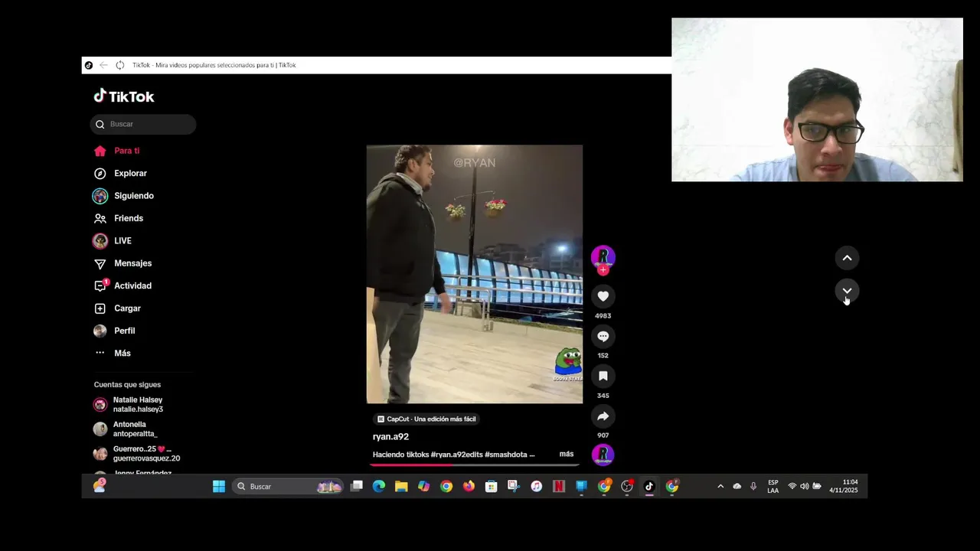
Task: Open the Wi-Fi network tray icon
Action: pyautogui.click(x=792, y=487)
